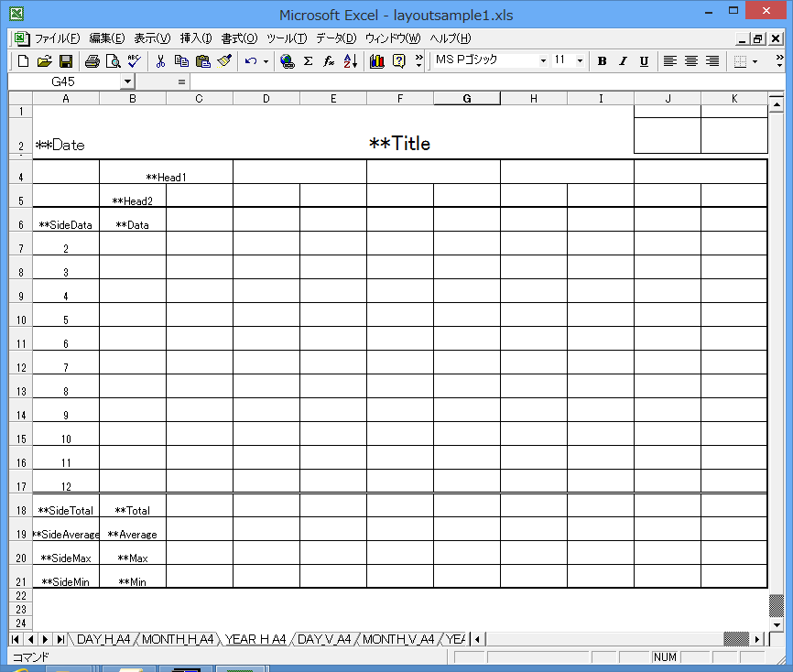Click the Spell Check icon
Image resolution: width=793 pixels, height=672 pixels.
tap(134, 61)
